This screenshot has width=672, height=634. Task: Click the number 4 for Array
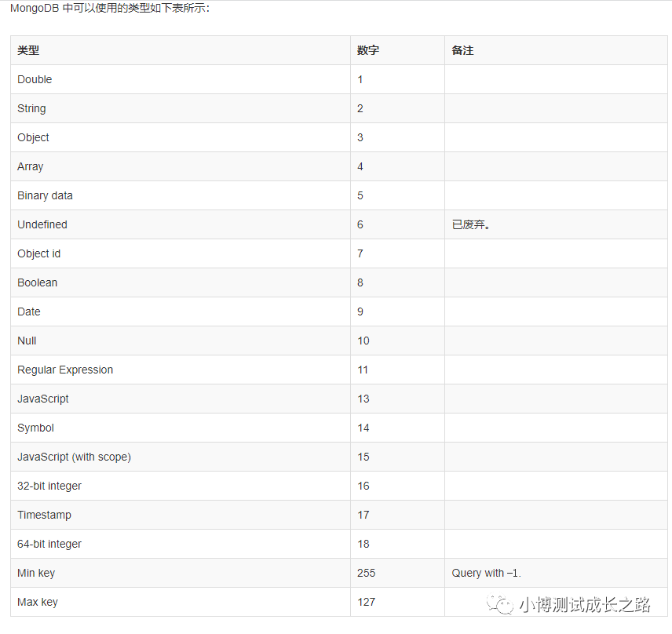pos(360,166)
